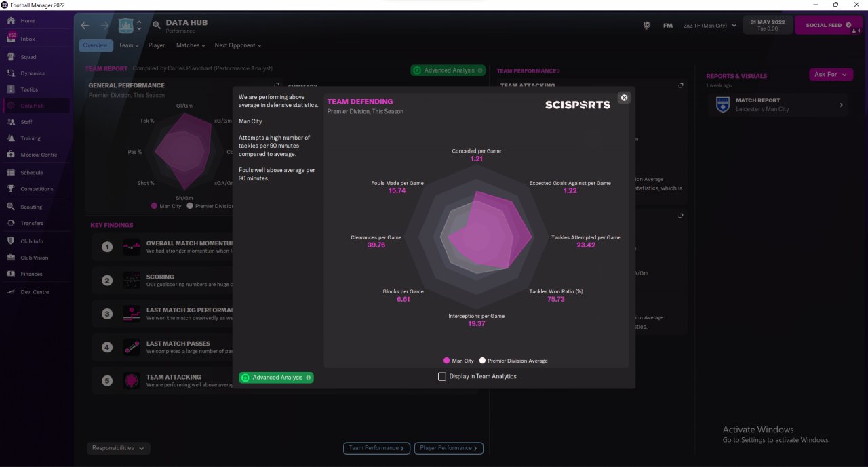Image resolution: width=868 pixels, height=467 pixels.
Task: Expand the Team Attacking panel icon
Action: pyautogui.click(x=681, y=85)
